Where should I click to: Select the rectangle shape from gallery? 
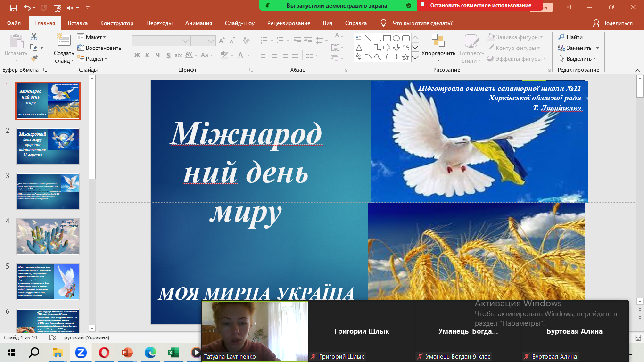[387, 38]
